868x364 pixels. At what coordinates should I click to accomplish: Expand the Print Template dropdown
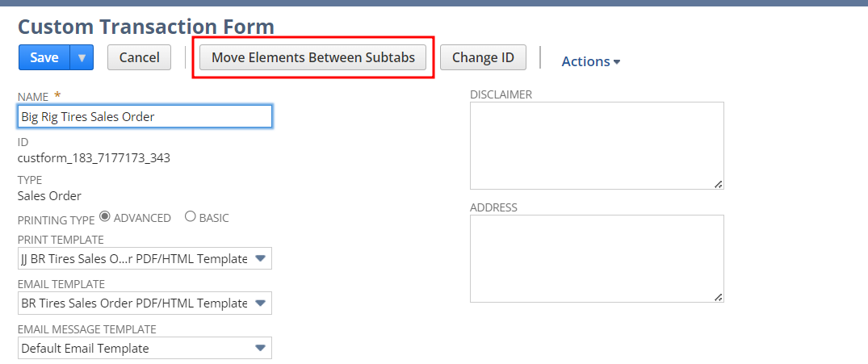pos(260,258)
